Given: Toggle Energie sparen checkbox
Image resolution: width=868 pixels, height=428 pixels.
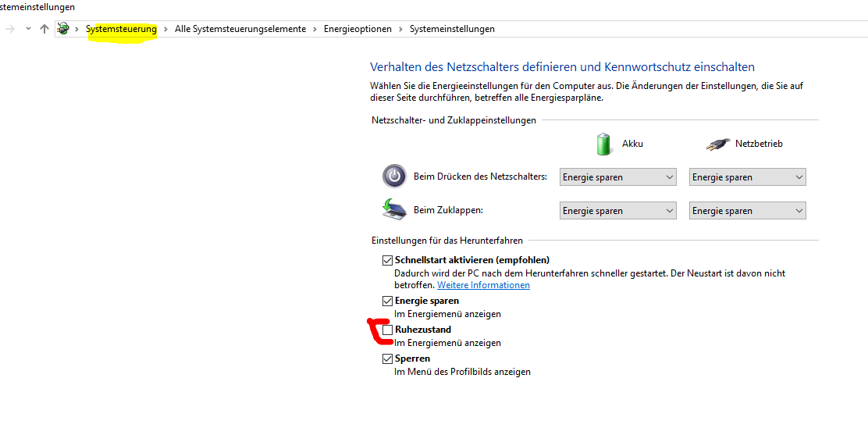Looking at the screenshot, I should (387, 301).
